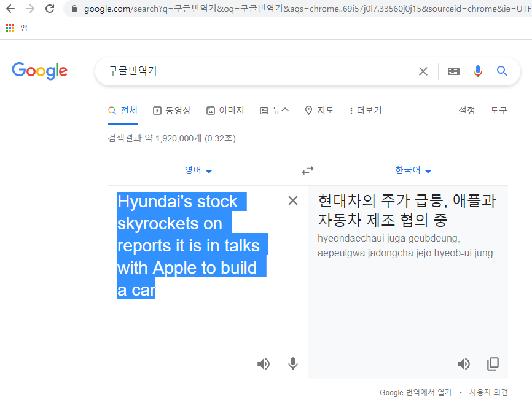Start translator voice input microphone

pyautogui.click(x=293, y=364)
